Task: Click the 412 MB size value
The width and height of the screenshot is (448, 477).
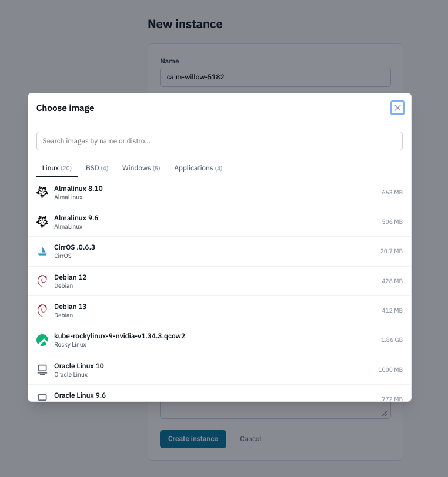Action: (392, 310)
